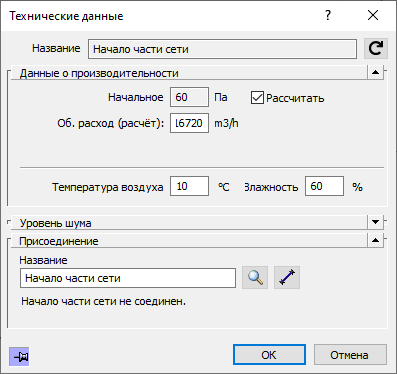
Task: Click the Отмена button
Action: tap(350, 355)
